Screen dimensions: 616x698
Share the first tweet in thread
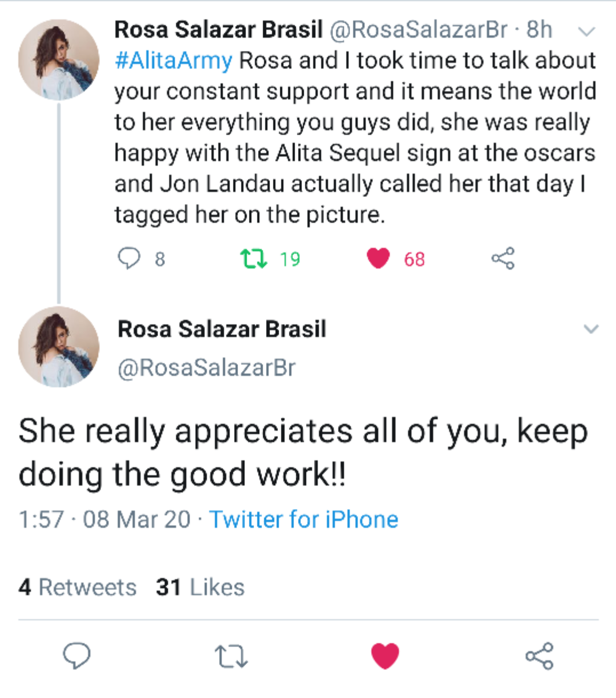(503, 259)
